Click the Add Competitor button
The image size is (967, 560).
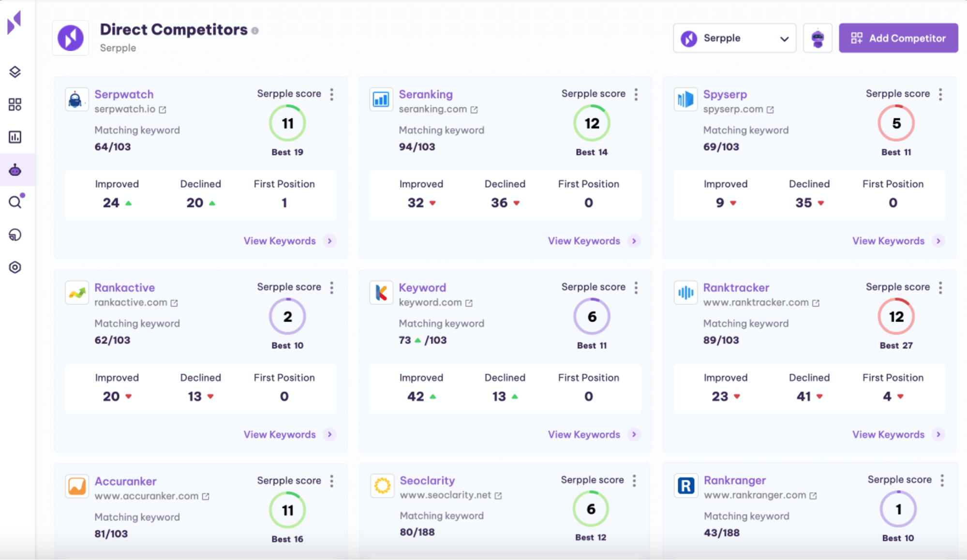(x=898, y=38)
